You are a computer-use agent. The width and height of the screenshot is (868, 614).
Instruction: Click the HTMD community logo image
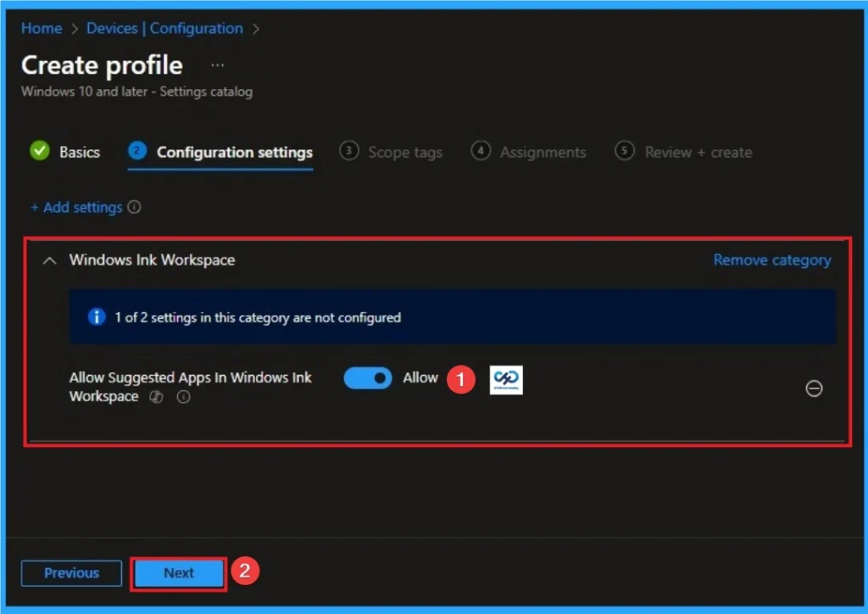(x=505, y=380)
